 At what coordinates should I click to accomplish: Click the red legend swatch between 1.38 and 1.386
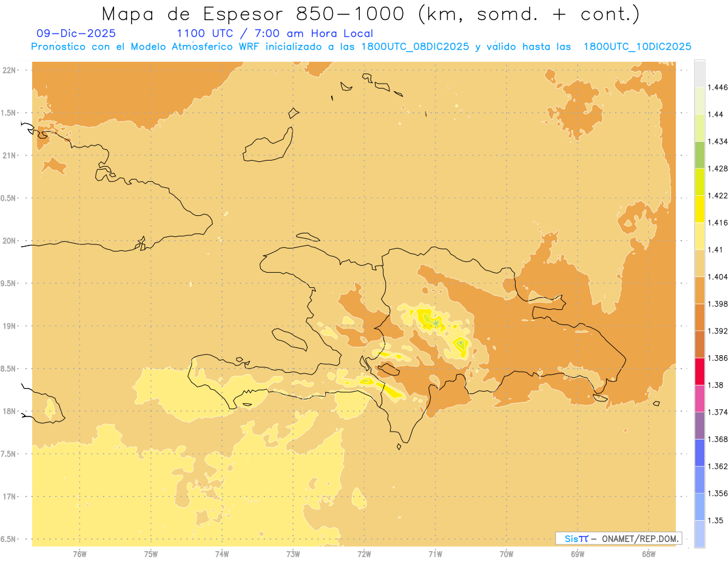[x=699, y=372]
